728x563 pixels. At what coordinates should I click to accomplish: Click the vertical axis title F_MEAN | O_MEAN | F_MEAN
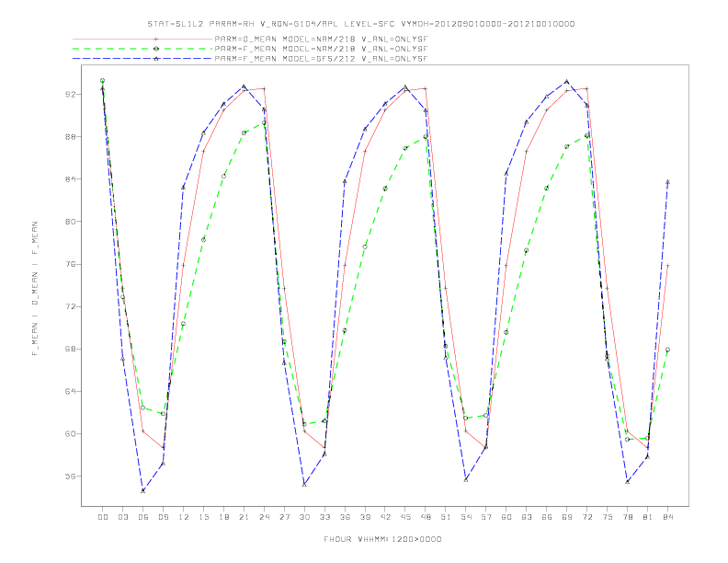tap(35, 289)
